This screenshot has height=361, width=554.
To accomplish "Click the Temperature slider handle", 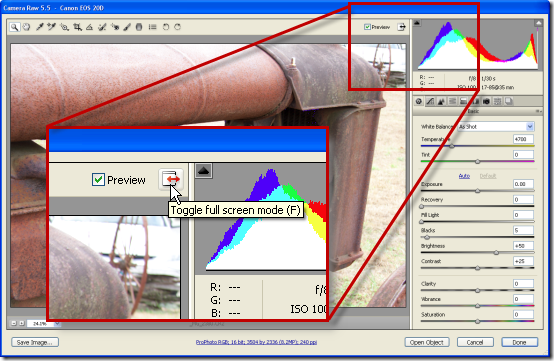I will [452, 146].
